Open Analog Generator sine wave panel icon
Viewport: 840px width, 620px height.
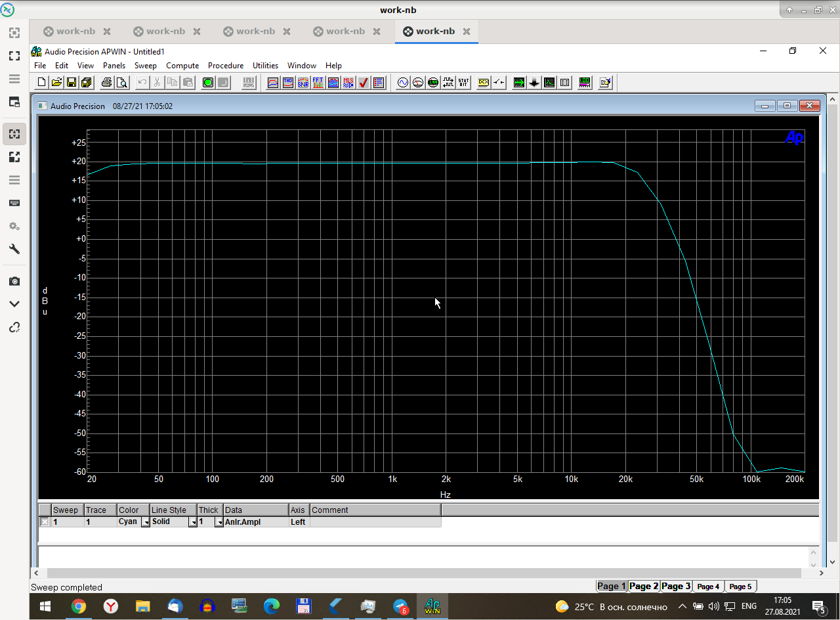[x=403, y=82]
